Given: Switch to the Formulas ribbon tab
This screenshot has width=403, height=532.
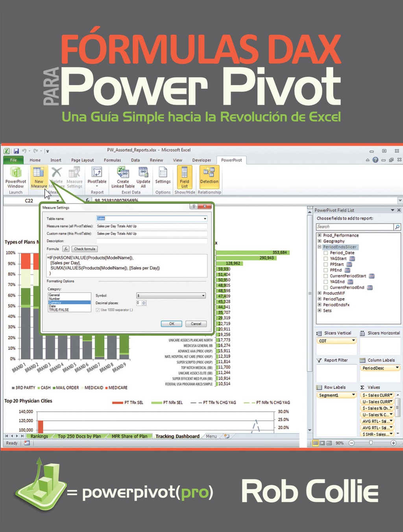Looking at the screenshot, I should tap(112, 160).
